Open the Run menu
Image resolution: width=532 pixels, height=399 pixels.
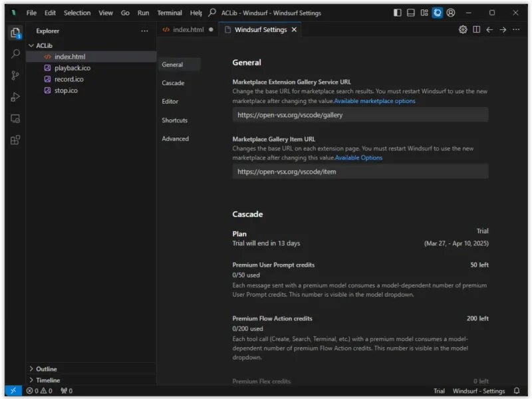click(x=143, y=13)
